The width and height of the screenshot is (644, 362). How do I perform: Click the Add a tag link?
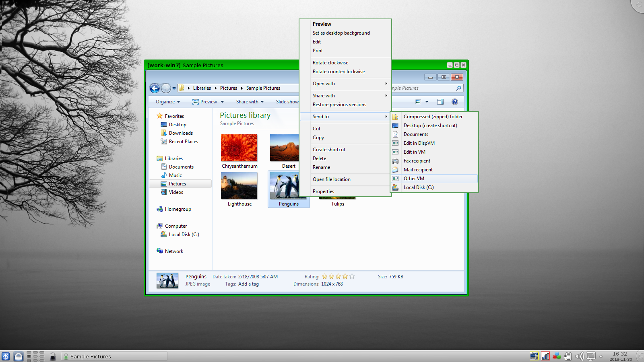(249, 284)
